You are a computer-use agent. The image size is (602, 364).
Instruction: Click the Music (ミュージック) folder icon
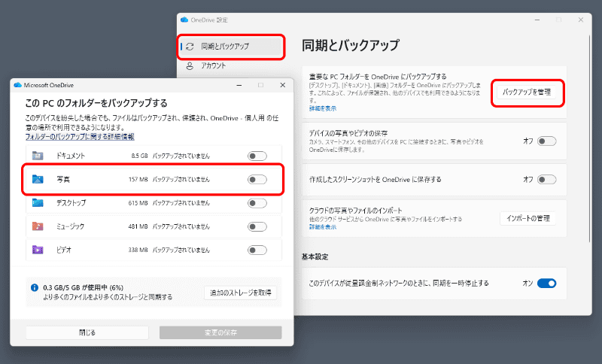38,226
